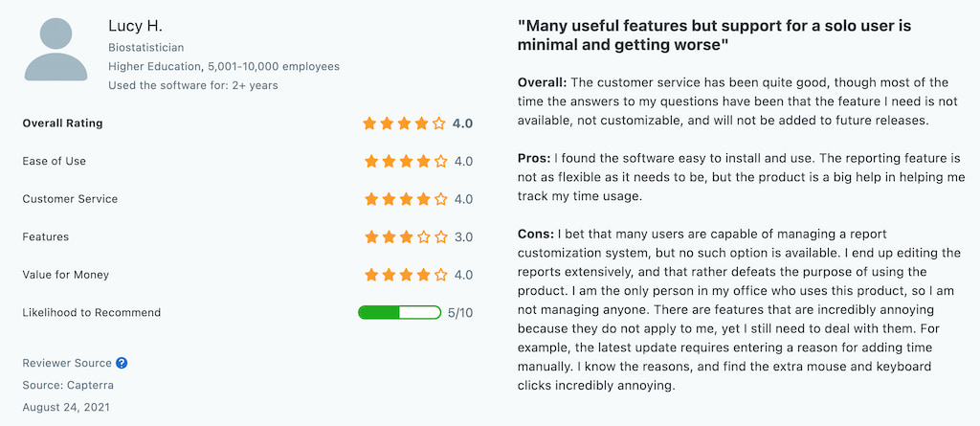Click the Likelihood to Recommend progress bar
The height and width of the screenshot is (426, 980).
pos(398,312)
